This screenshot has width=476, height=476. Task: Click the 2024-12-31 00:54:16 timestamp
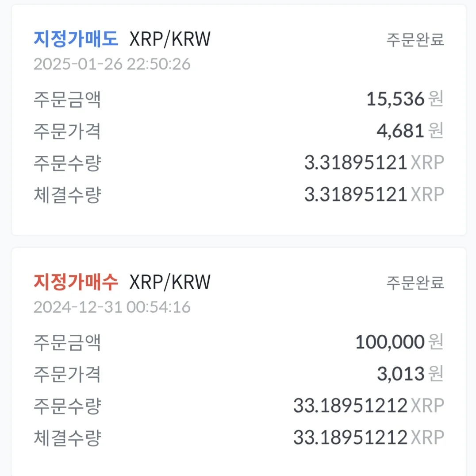tap(112, 307)
